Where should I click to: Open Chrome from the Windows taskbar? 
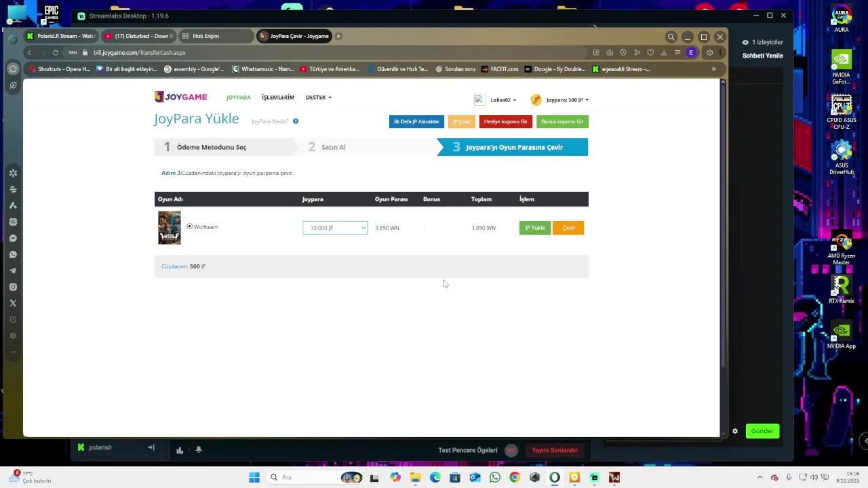pyautogui.click(x=515, y=478)
